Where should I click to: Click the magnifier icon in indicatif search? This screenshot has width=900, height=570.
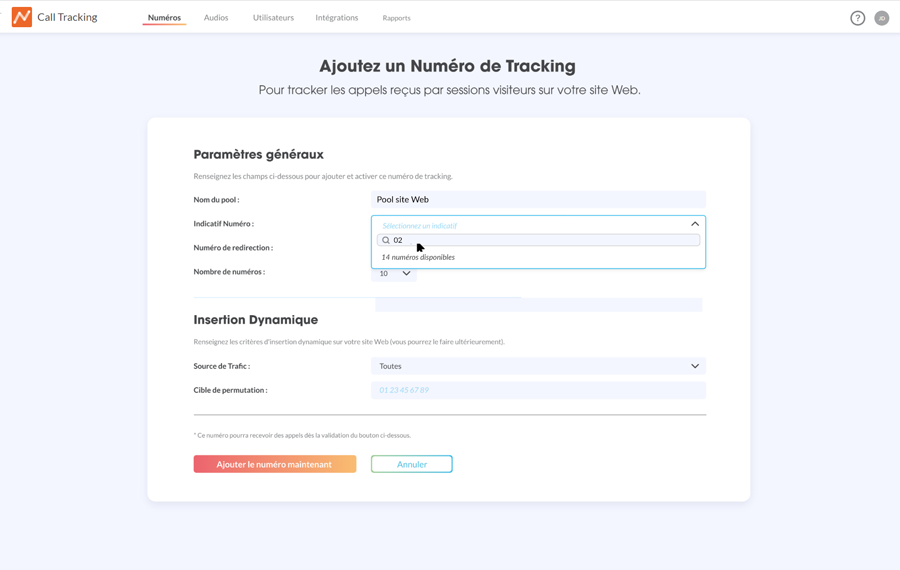pyautogui.click(x=386, y=240)
